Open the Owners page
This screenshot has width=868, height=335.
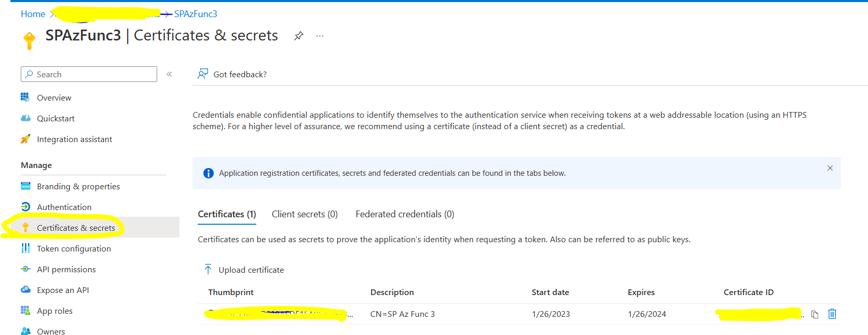51,331
